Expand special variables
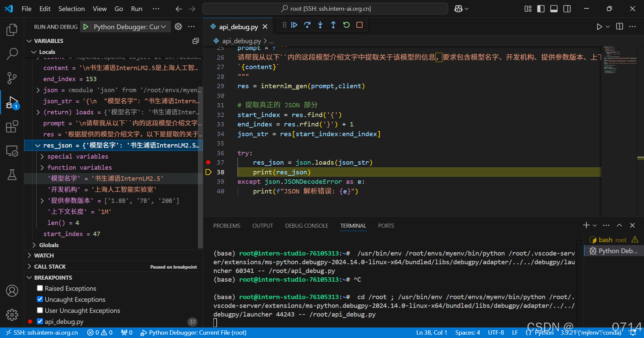The width and height of the screenshot is (644, 338). (42, 156)
